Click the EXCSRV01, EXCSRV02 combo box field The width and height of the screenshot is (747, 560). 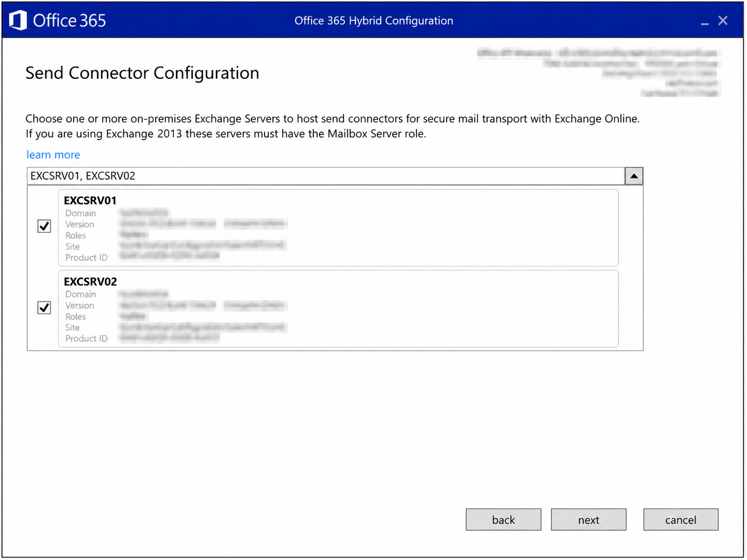click(x=326, y=176)
